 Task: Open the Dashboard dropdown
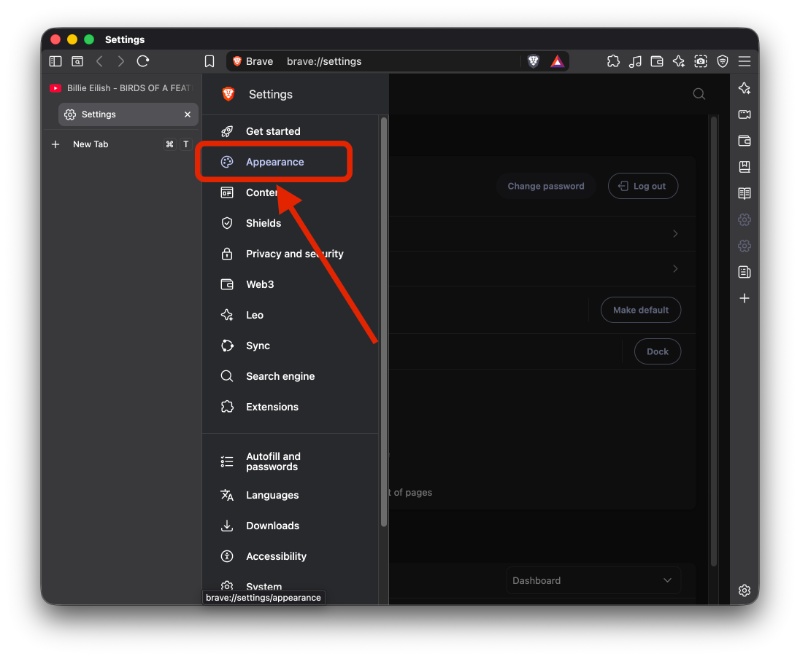point(592,580)
